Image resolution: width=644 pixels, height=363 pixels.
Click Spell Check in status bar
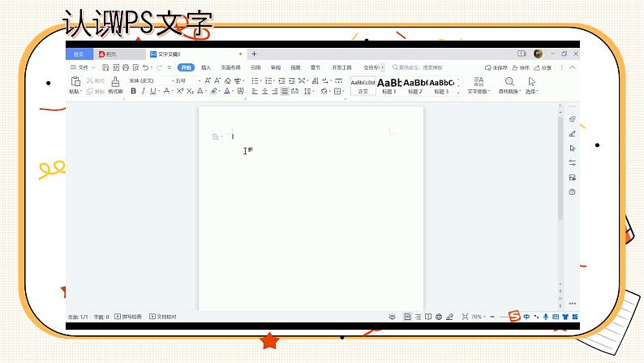coord(128,317)
